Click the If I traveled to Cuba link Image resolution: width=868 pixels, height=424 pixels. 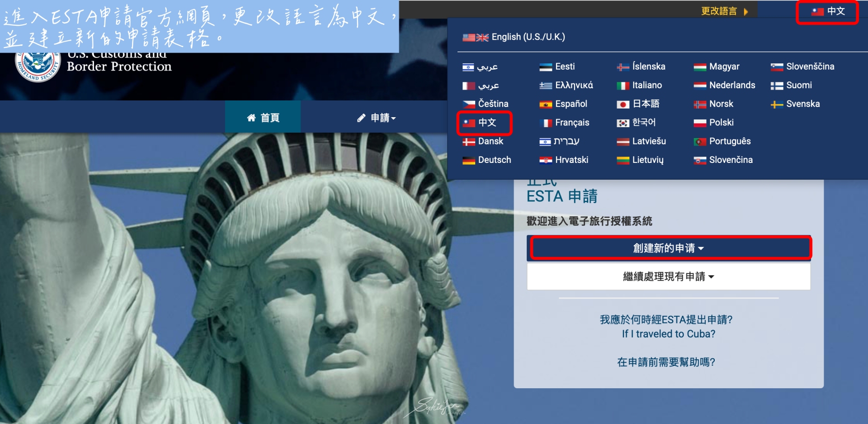click(668, 334)
